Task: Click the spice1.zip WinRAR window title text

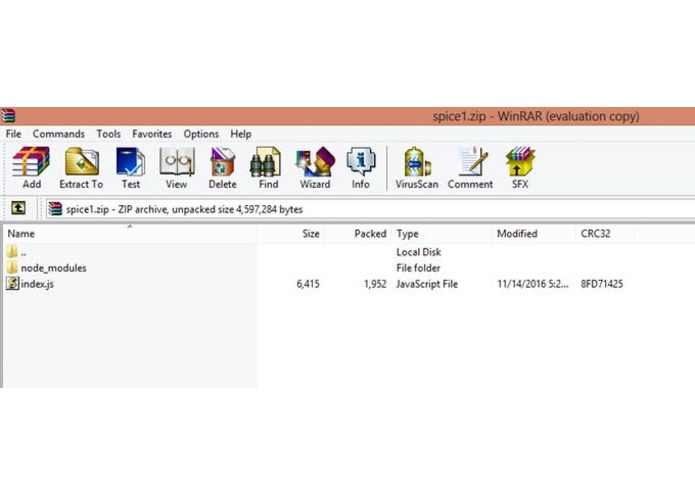Action: pos(536,117)
